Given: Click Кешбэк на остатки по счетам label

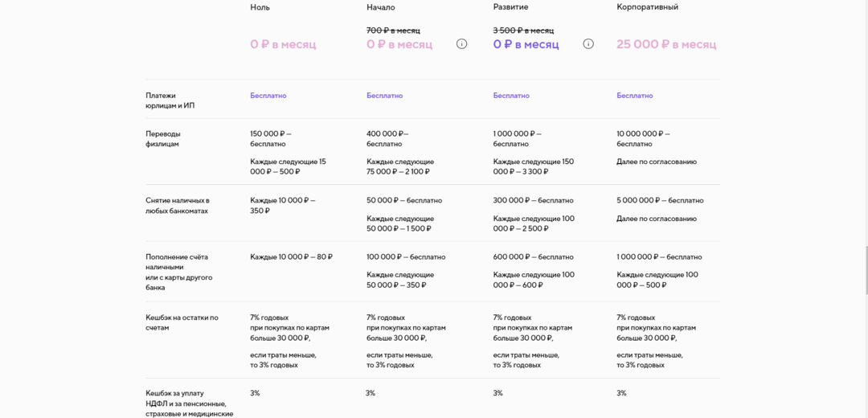Looking at the screenshot, I should click(182, 322).
